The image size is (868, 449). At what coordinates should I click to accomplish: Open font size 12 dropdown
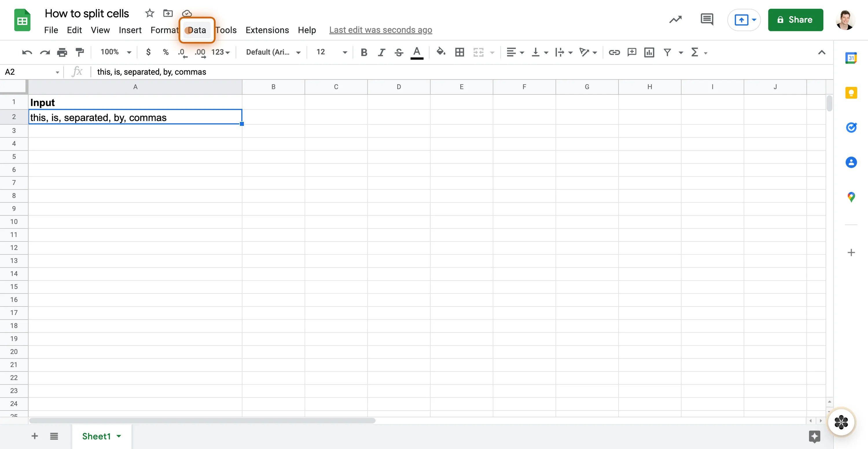332,52
